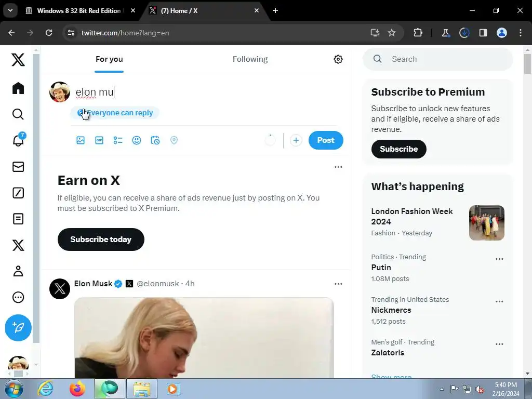Switch to the Following tab
The width and height of the screenshot is (532, 399).
[x=250, y=59]
